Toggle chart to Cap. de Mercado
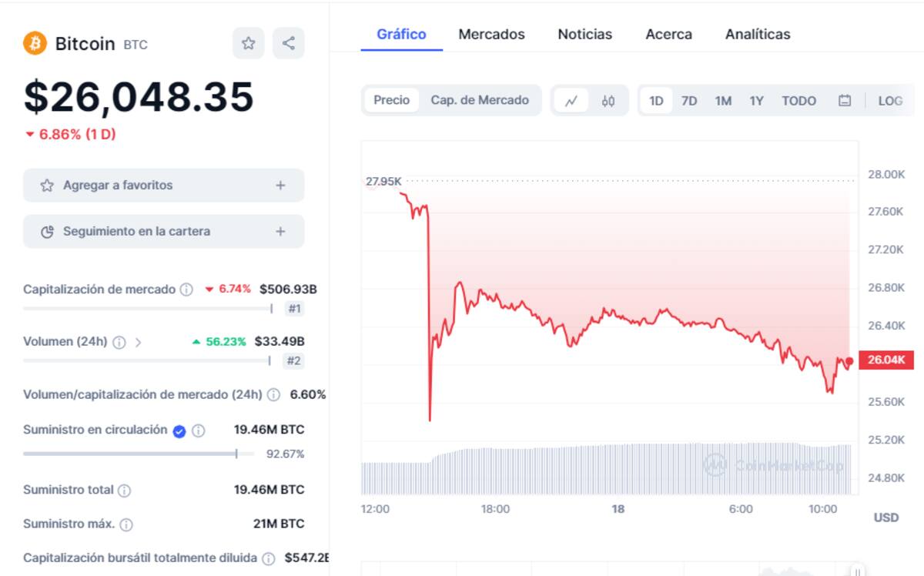Image resolution: width=924 pixels, height=576 pixels. [x=480, y=100]
